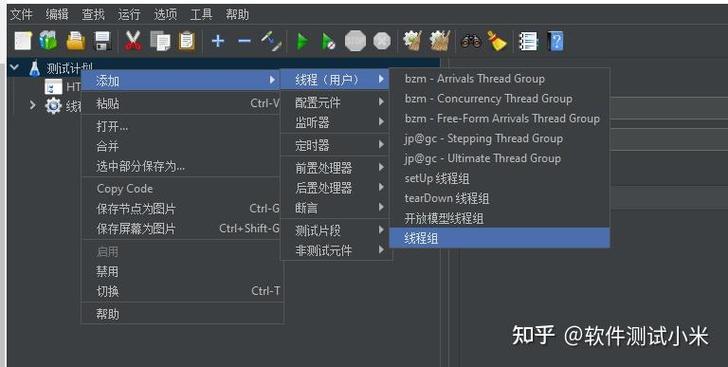Choose 添加 in the context menu
The image size is (728, 367).
pos(181,81)
